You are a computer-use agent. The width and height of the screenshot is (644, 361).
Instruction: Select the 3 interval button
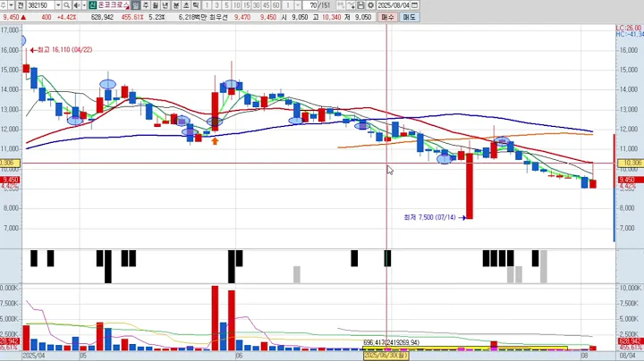(x=216, y=5)
